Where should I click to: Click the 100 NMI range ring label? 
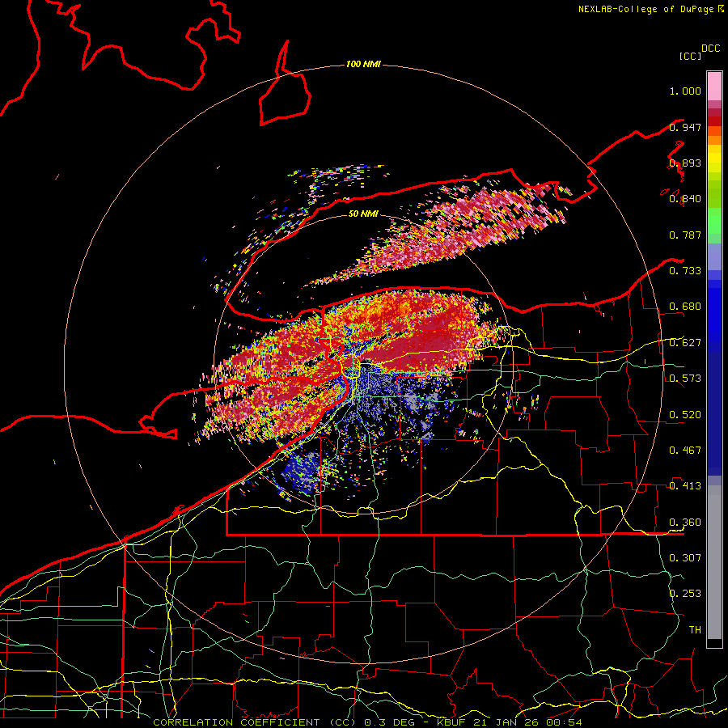[x=363, y=64]
